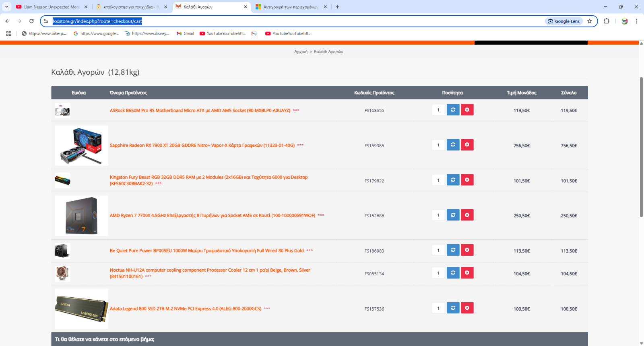Edit quantity field for AMD Ryzen 7
644x346 pixels.
(438, 215)
